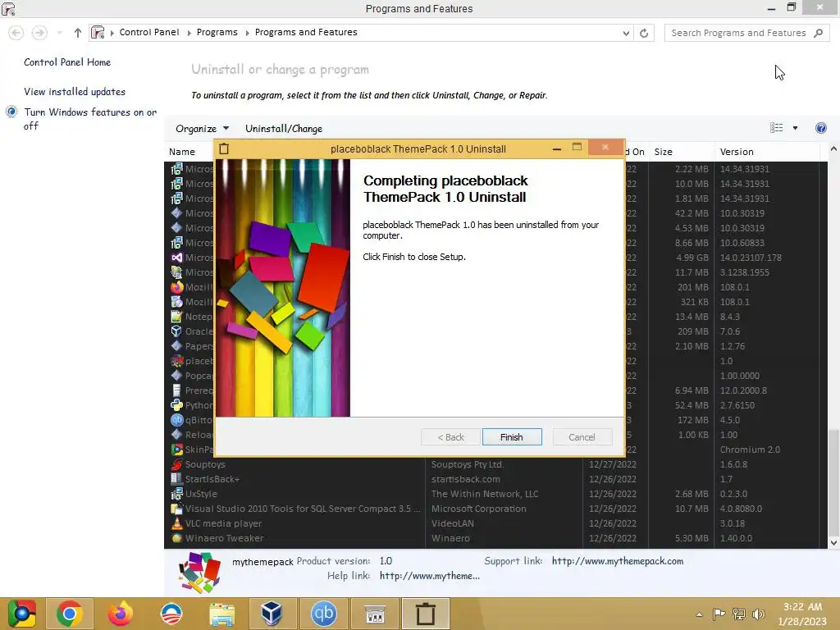This screenshot has width=840, height=630.
Task: Open Turn Windows features on or off
Action: tap(90, 118)
